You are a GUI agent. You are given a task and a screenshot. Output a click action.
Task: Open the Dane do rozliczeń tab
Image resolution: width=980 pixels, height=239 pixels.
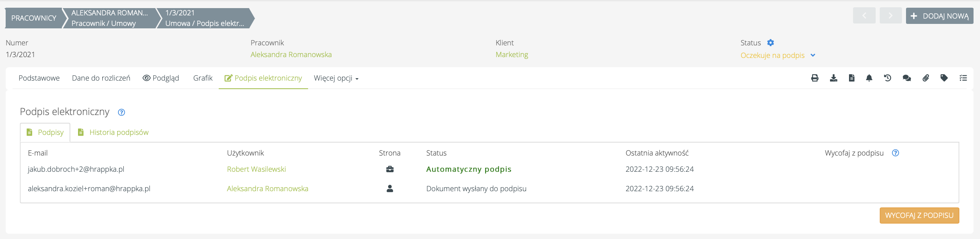(101, 78)
